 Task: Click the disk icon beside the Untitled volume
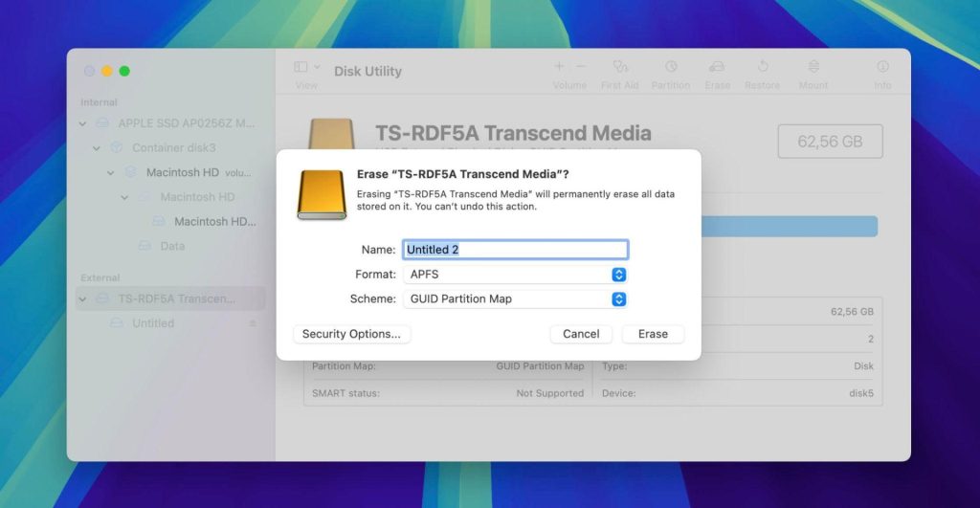pos(116,323)
